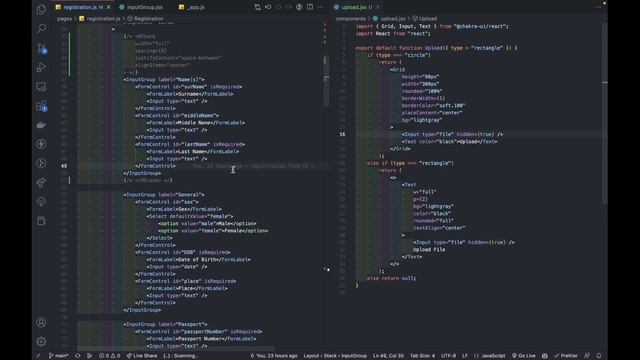
Task: Click the bg="lightgray" line in Grid block
Action: [422, 120]
